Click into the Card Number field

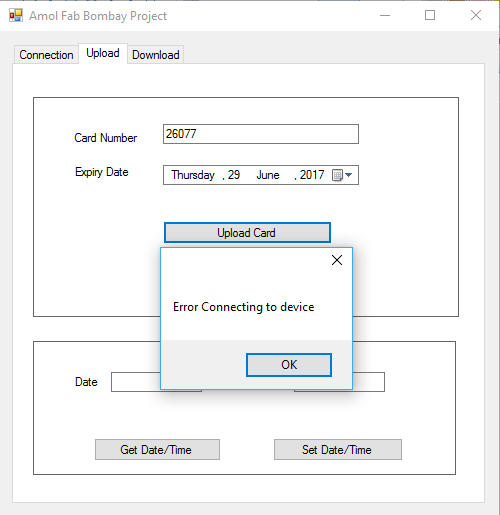[261, 134]
